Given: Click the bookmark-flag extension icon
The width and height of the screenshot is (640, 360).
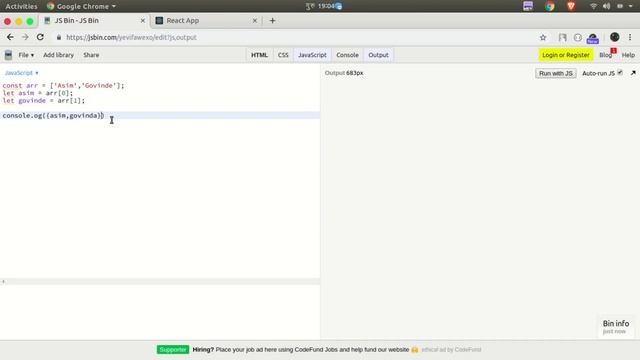Looking at the screenshot, I should [562, 38].
